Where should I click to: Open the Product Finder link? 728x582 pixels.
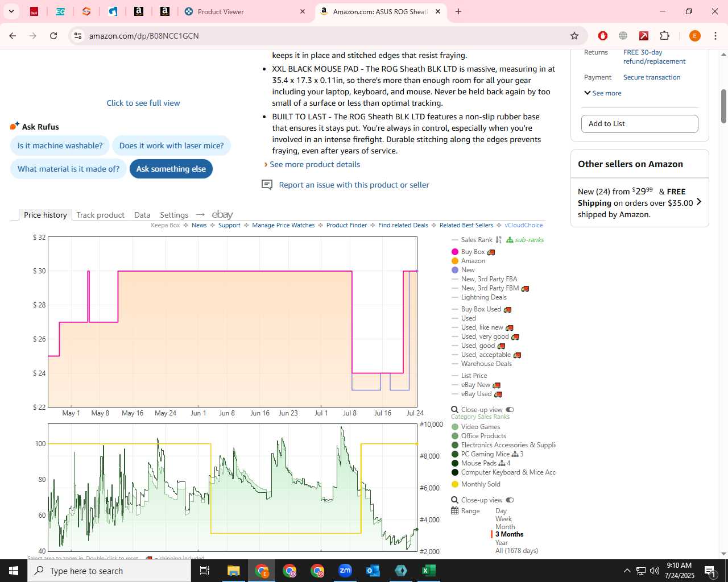pyautogui.click(x=347, y=225)
